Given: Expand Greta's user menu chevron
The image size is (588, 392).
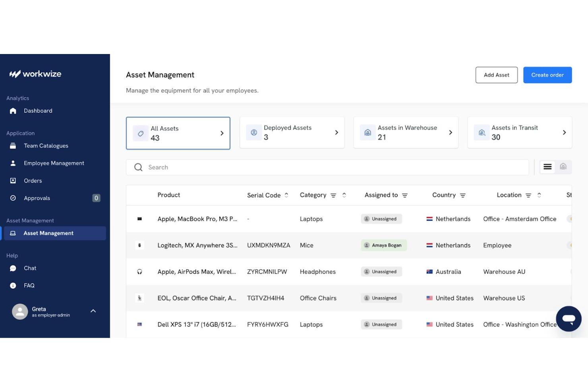Looking at the screenshot, I should pos(93,311).
